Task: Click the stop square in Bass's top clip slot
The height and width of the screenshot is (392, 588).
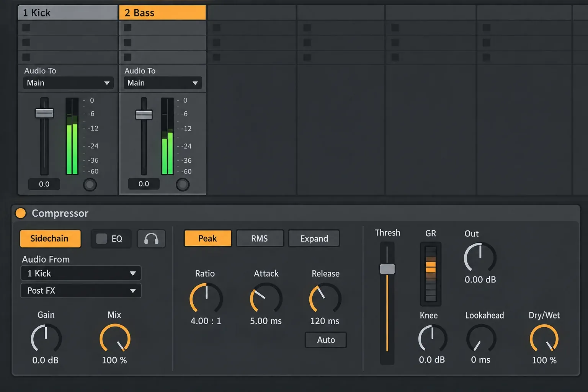Action: [x=128, y=28]
